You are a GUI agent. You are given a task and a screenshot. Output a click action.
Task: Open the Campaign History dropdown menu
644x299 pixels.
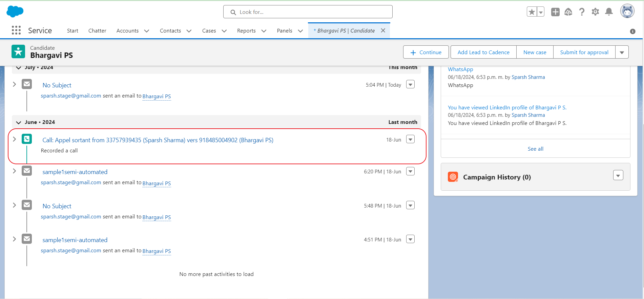(x=618, y=175)
